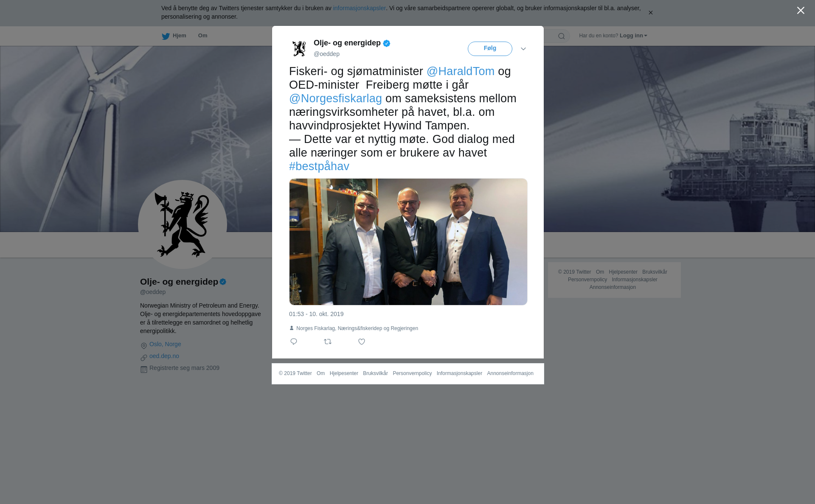
Task: Like the tweet with the heart icon
Action: (362, 342)
